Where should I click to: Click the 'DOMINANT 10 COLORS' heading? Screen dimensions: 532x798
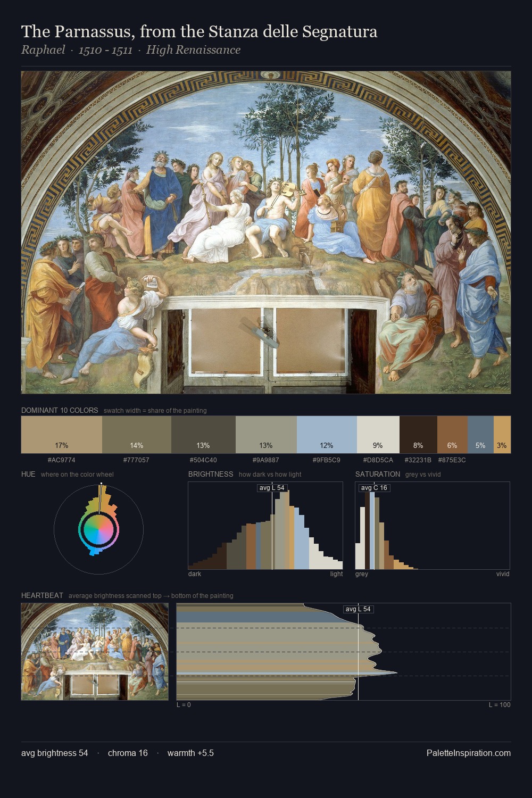coord(60,411)
